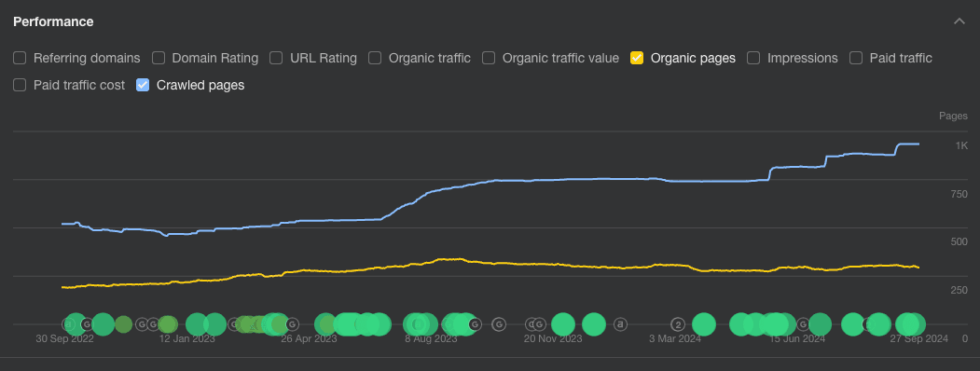Check the Organic traffic option
Image resolution: width=980 pixels, height=371 pixels.
tap(375, 58)
